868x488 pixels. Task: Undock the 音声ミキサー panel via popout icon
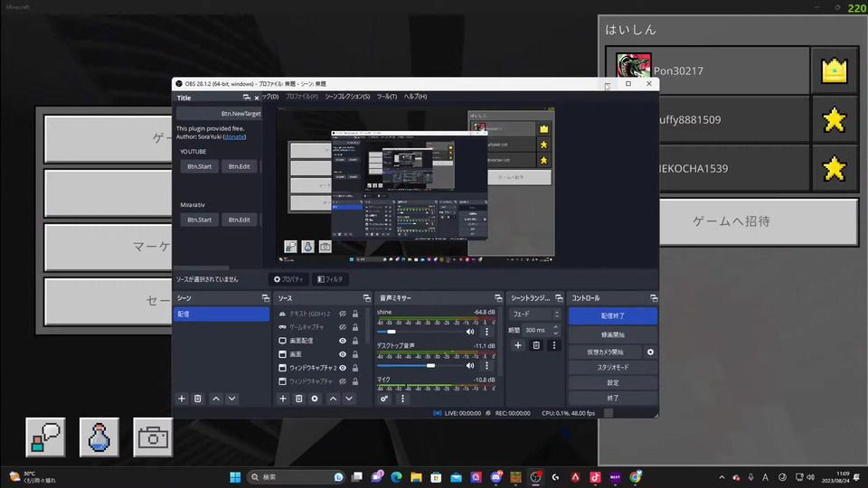pyautogui.click(x=498, y=298)
